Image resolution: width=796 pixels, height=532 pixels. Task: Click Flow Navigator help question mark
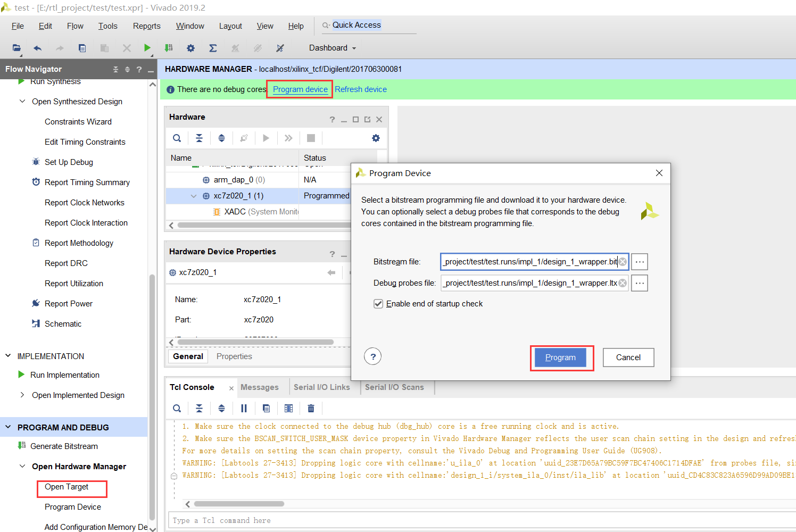tap(139, 69)
